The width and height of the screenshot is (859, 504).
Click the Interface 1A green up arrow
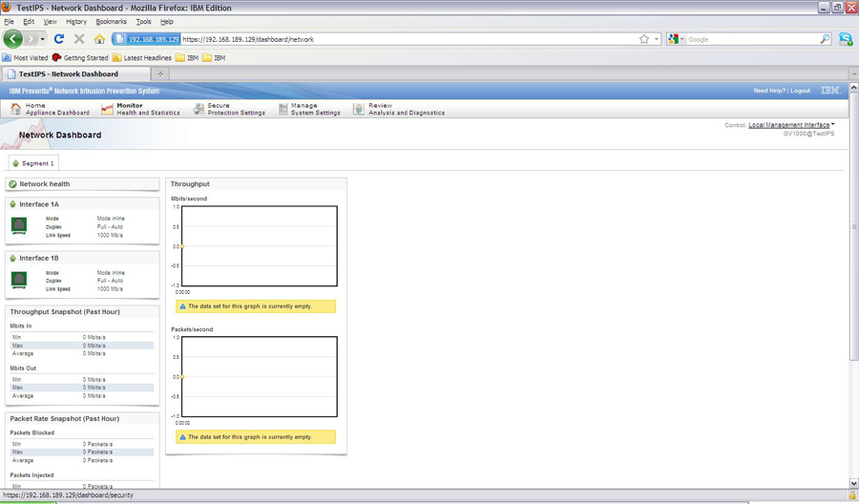coord(12,203)
